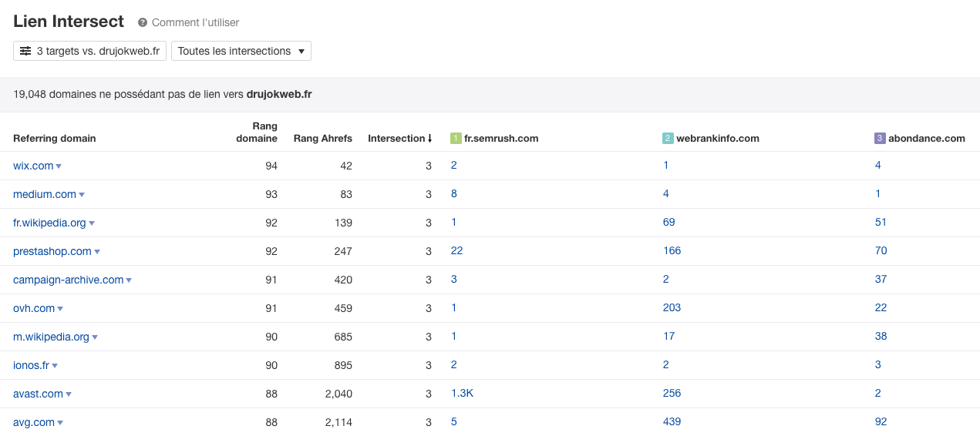Viewport: 980px width, 436px height.
Task: Open the medium.com domain link
Action: 45,194
